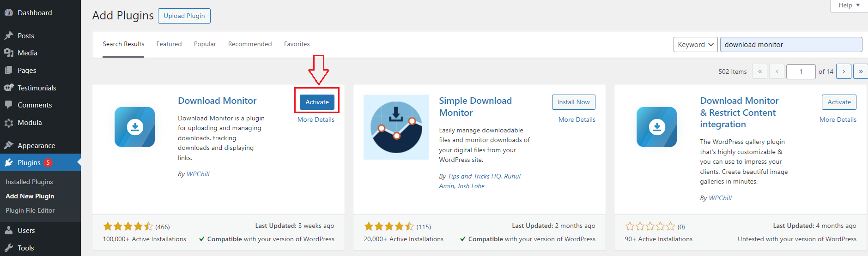Click the Comments bubble icon

click(x=8, y=105)
